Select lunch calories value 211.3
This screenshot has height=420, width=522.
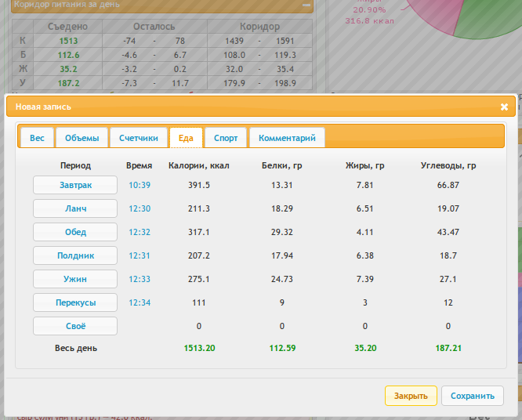pyautogui.click(x=199, y=208)
